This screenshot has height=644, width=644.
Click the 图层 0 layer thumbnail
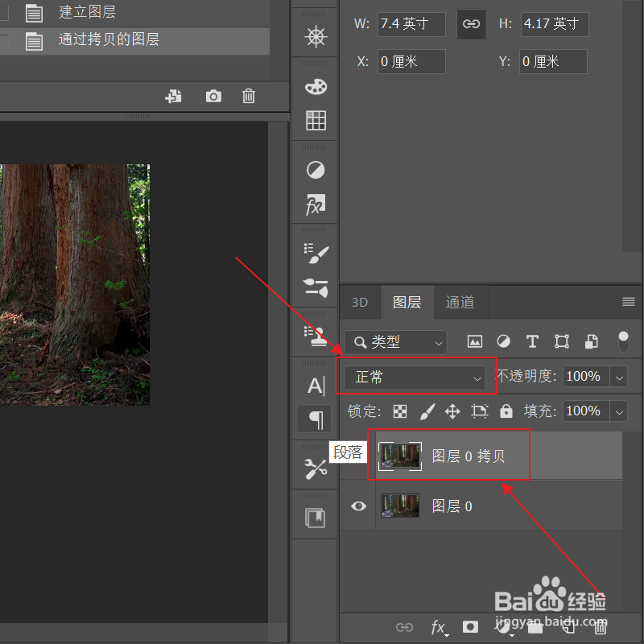tap(399, 506)
